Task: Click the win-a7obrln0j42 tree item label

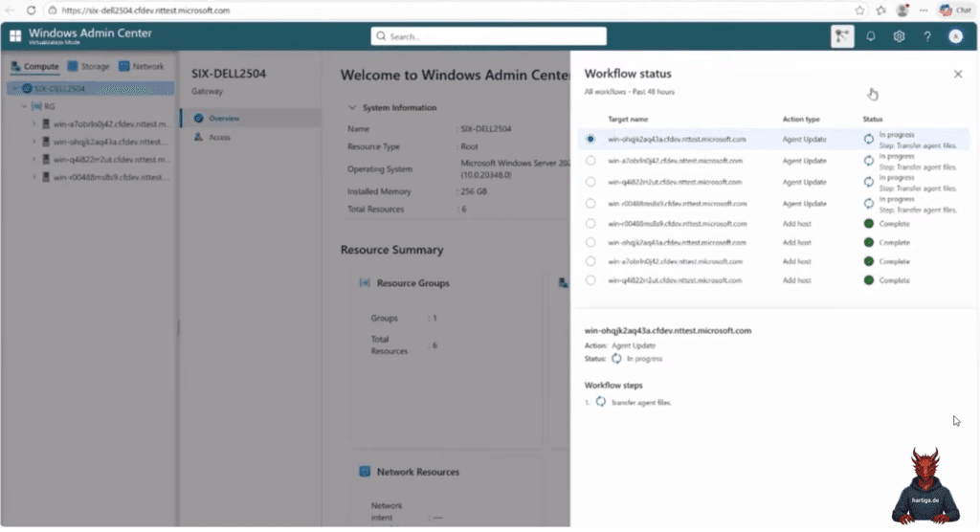Action: 110,123
